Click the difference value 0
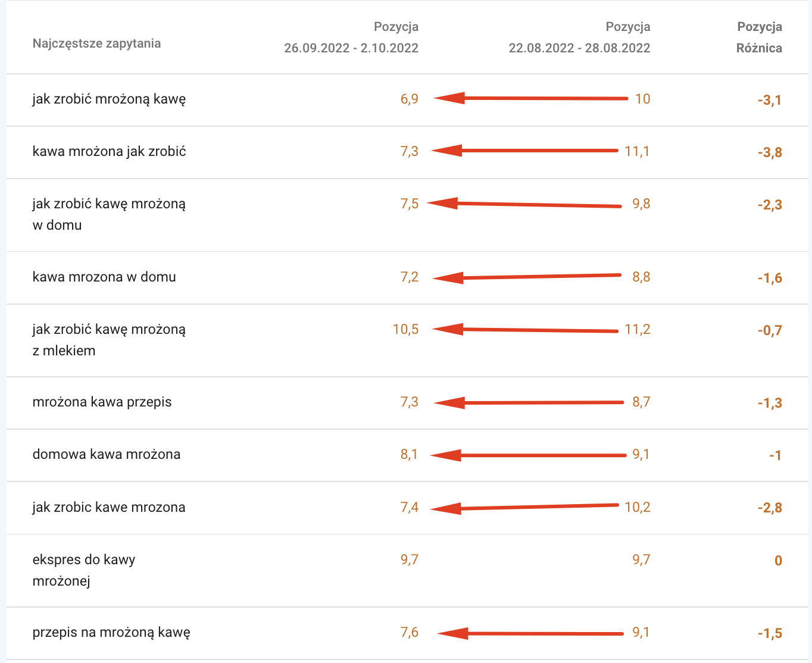 [778, 561]
